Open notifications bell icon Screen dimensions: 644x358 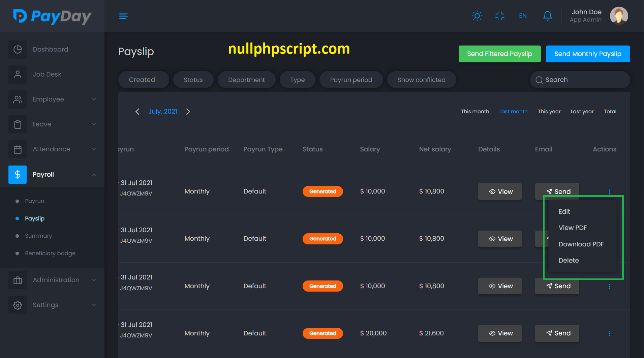(547, 16)
